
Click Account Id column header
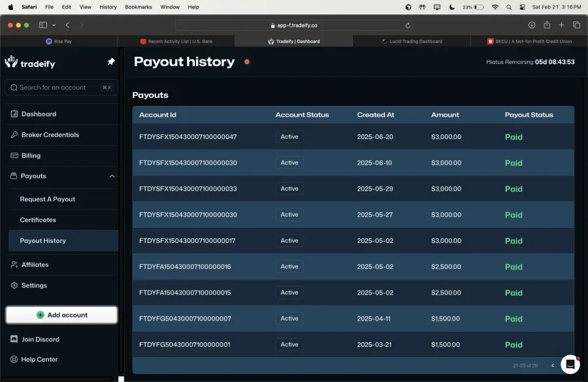pyautogui.click(x=157, y=115)
